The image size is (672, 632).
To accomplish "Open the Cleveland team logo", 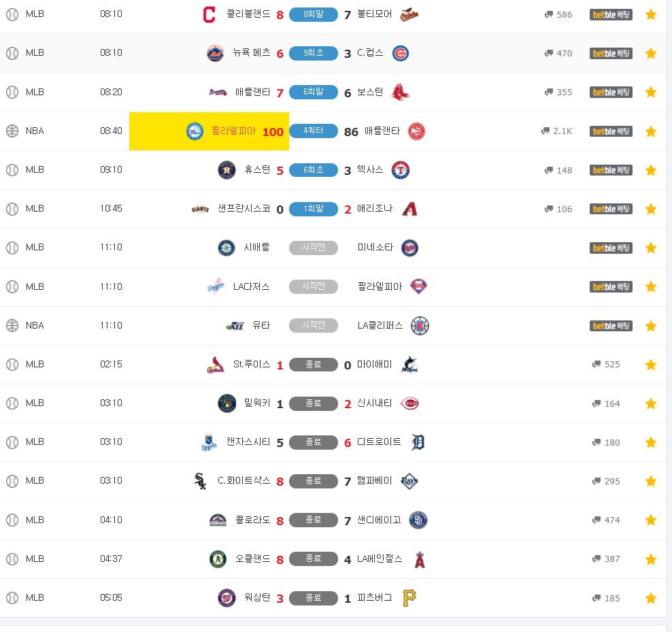I will click(x=209, y=14).
